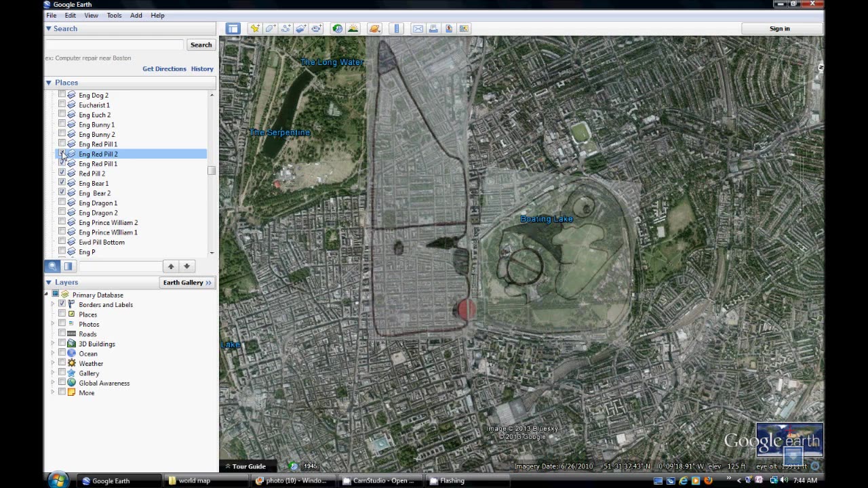Screen dimensions: 868x488
Task: Disable the Borders and Labels layer checkbox
Action: click(x=62, y=304)
